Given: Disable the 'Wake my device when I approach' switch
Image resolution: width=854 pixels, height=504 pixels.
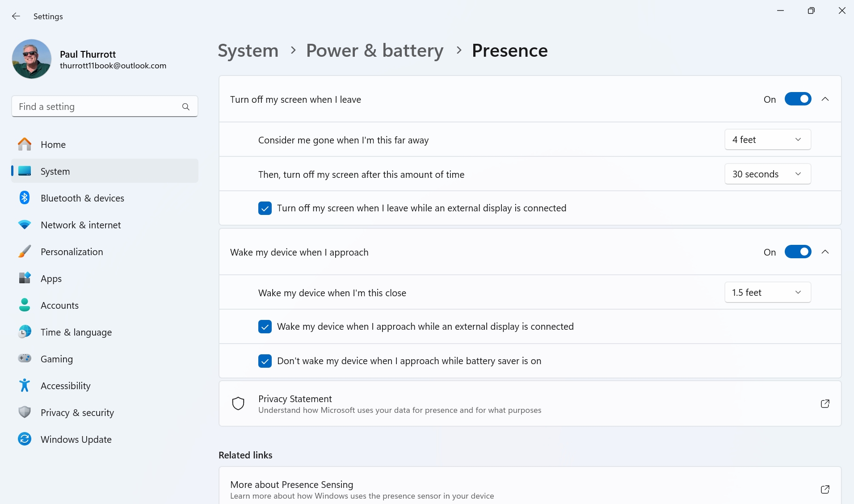Looking at the screenshot, I should (798, 252).
